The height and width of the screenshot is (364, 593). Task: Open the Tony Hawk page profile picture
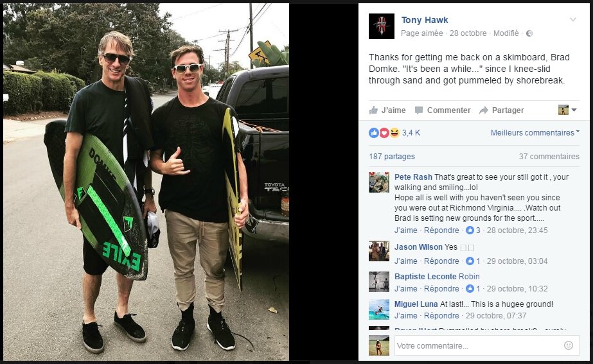(x=381, y=26)
